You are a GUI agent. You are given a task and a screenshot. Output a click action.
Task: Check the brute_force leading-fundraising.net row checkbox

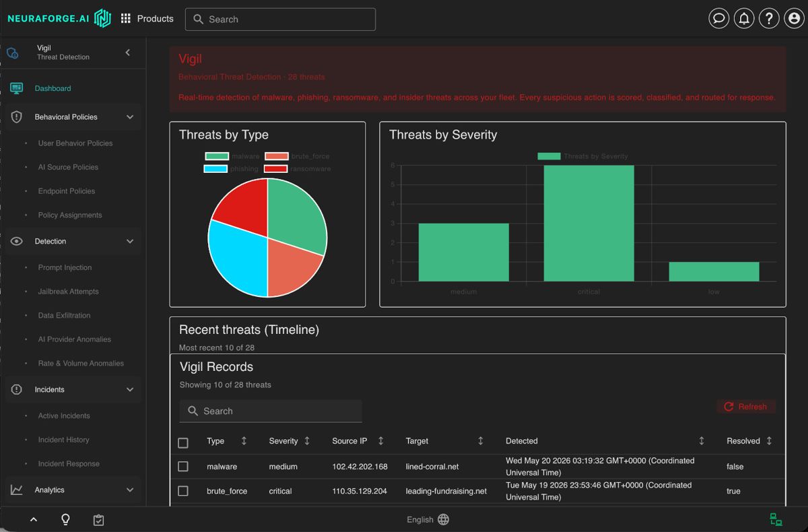pos(183,491)
